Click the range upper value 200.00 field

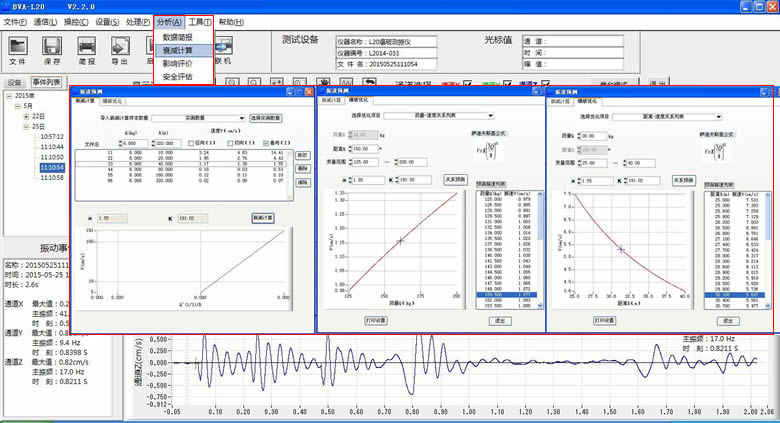coord(413,162)
